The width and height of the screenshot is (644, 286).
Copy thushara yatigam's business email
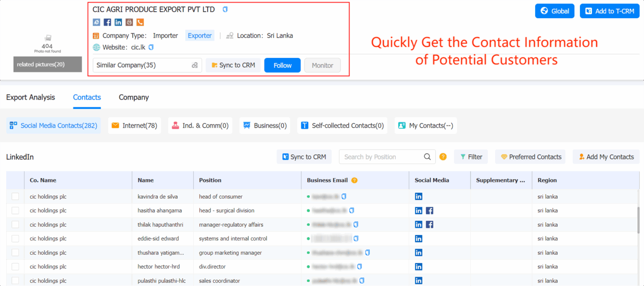[368, 253]
